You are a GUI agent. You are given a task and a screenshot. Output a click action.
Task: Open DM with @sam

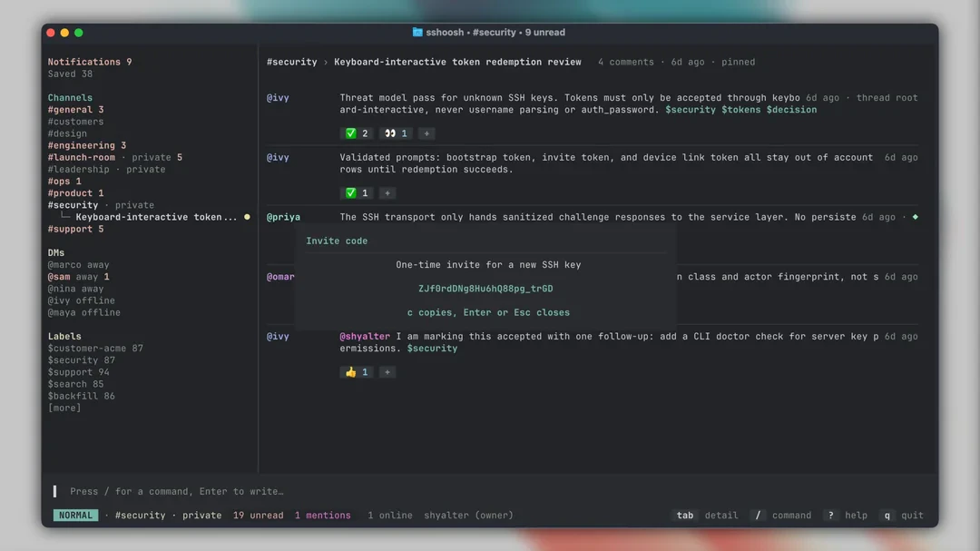click(79, 277)
